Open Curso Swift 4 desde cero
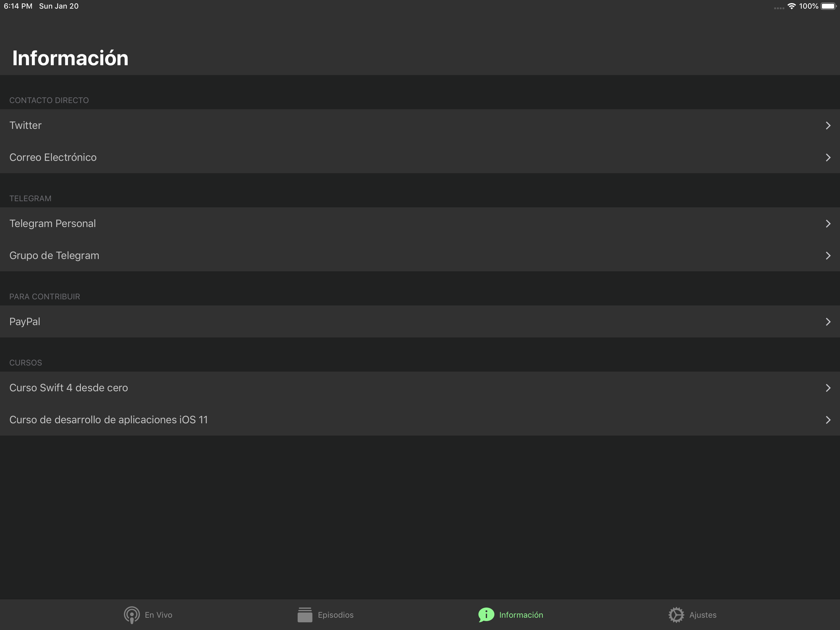 tap(420, 388)
